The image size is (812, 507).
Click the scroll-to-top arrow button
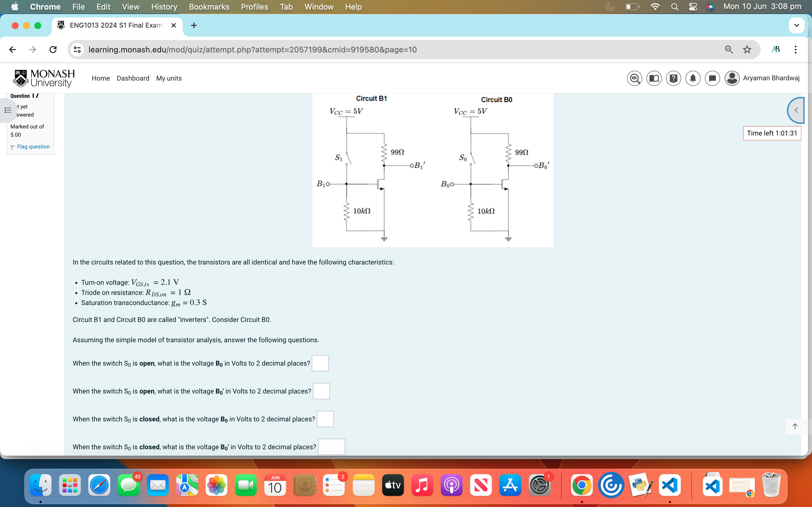[x=795, y=426]
